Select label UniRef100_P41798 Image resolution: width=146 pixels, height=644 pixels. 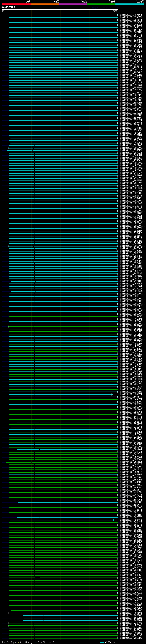pyautogui.click(x=131, y=319)
